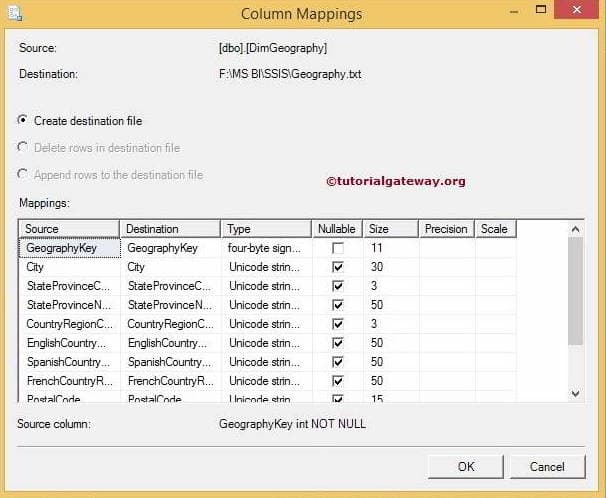
Task: Open City destination cell
Action: [x=171, y=267]
